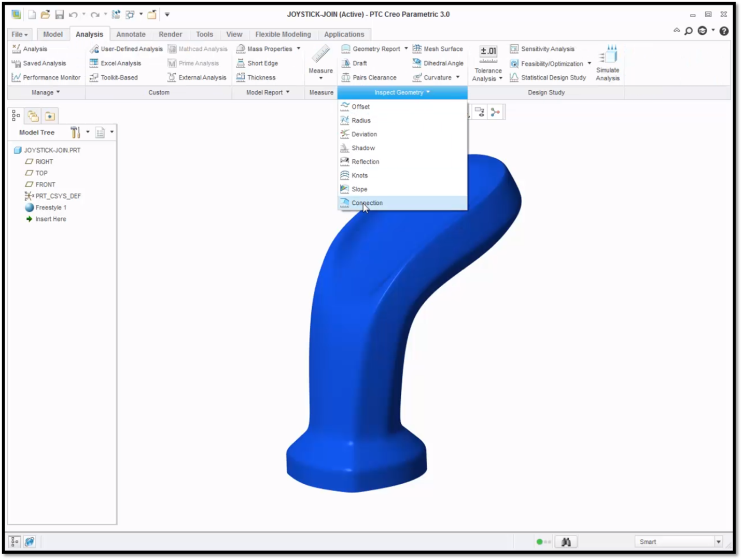The width and height of the screenshot is (742, 560).
Task: Open the Help question mark icon
Action: tap(724, 31)
